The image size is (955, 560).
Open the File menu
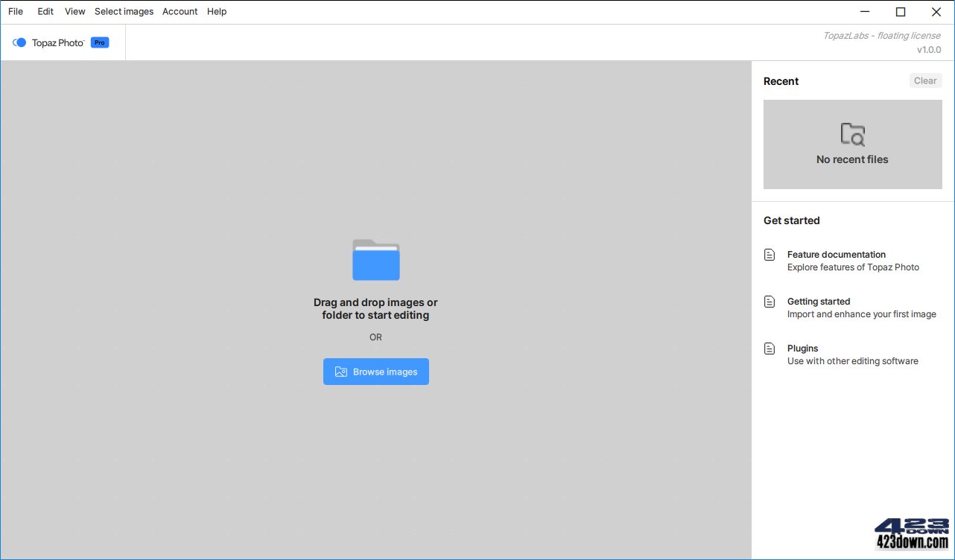(x=16, y=11)
